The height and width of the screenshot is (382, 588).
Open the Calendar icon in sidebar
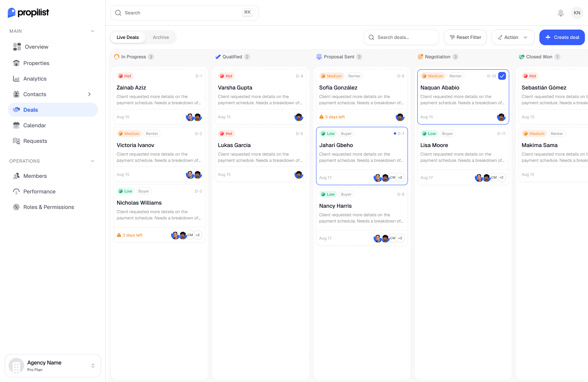point(16,125)
